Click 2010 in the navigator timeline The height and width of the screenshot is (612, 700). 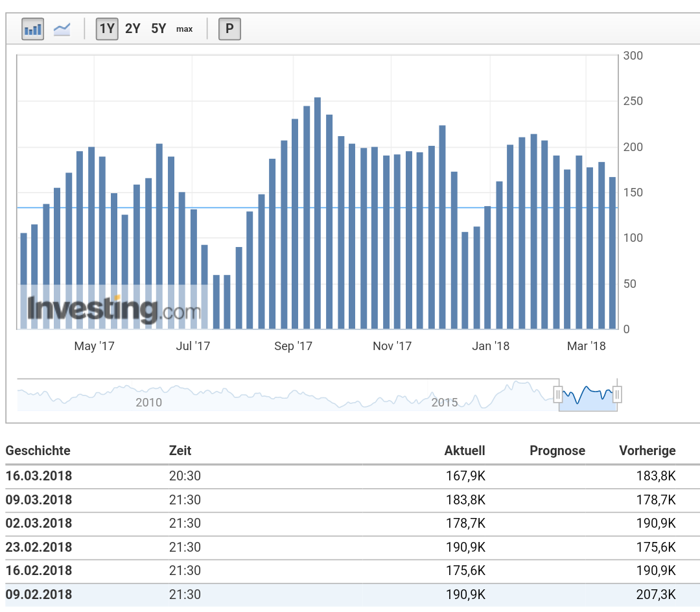[x=148, y=403]
